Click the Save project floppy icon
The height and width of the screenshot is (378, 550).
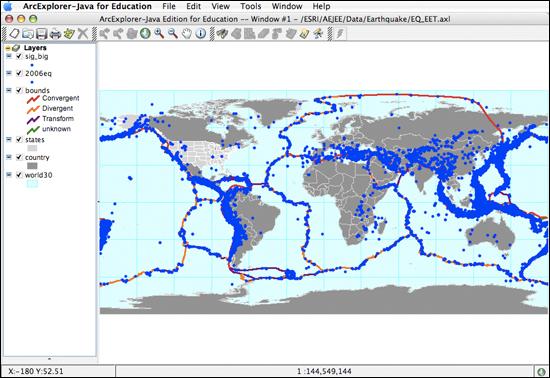(x=41, y=34)
